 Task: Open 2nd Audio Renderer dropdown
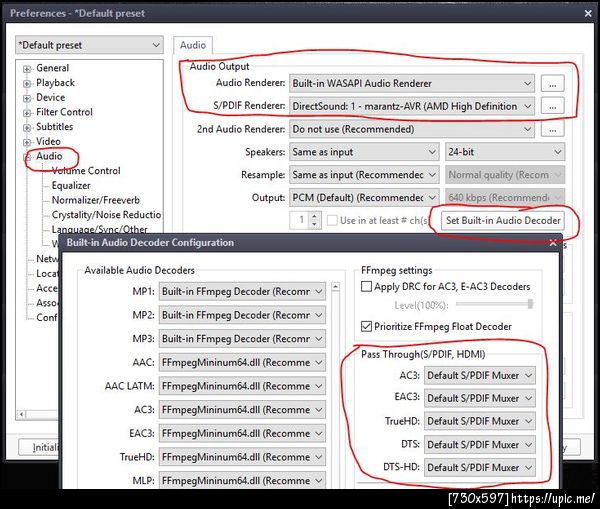412,129
